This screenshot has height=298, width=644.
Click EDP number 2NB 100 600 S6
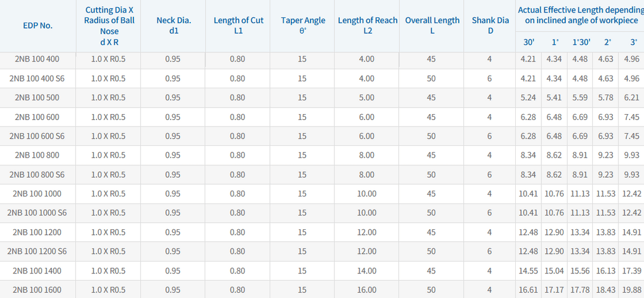click(x=37, y=136)
